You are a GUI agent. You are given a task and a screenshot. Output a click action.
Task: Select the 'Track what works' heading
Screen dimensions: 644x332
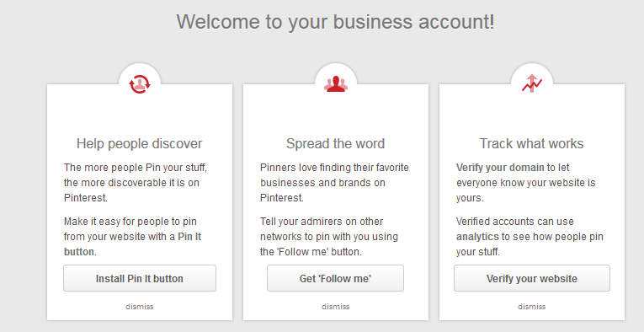coord(531,143)
